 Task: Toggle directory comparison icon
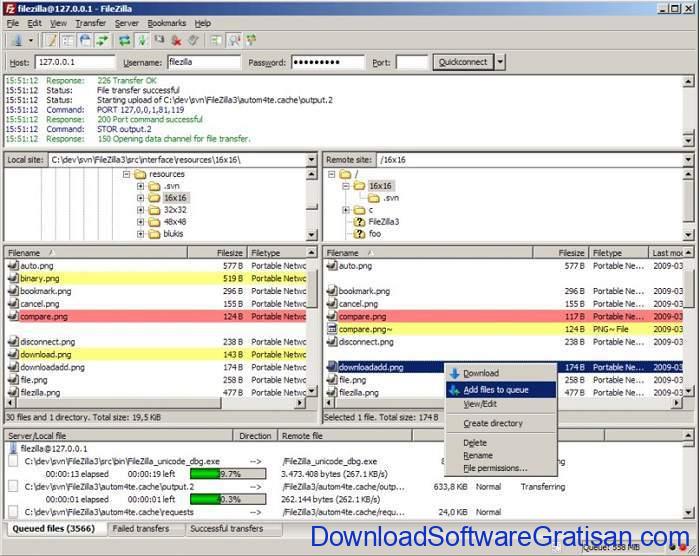click(x=233, y=41)
